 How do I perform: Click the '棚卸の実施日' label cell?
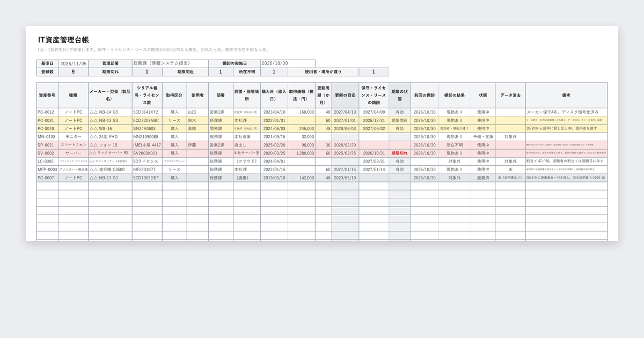pyautogui.click(x=234, y=63)
